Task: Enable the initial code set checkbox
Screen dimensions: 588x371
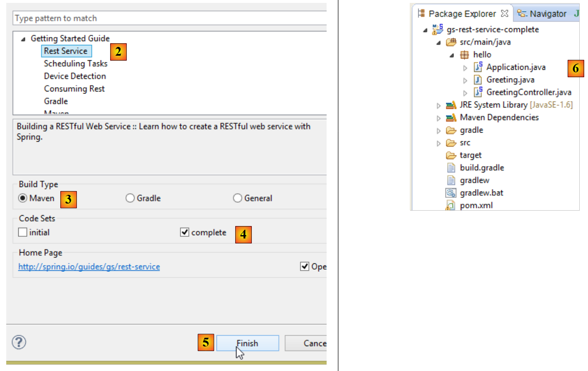Action: 23,232
